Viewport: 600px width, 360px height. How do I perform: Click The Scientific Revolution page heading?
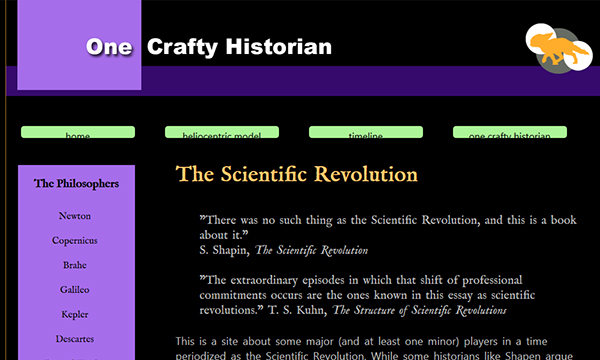click(x=297, y=174)
